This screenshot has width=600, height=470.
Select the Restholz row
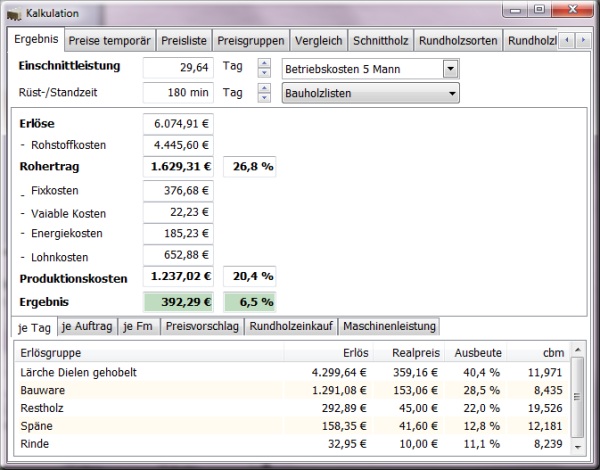coord(292,408)
